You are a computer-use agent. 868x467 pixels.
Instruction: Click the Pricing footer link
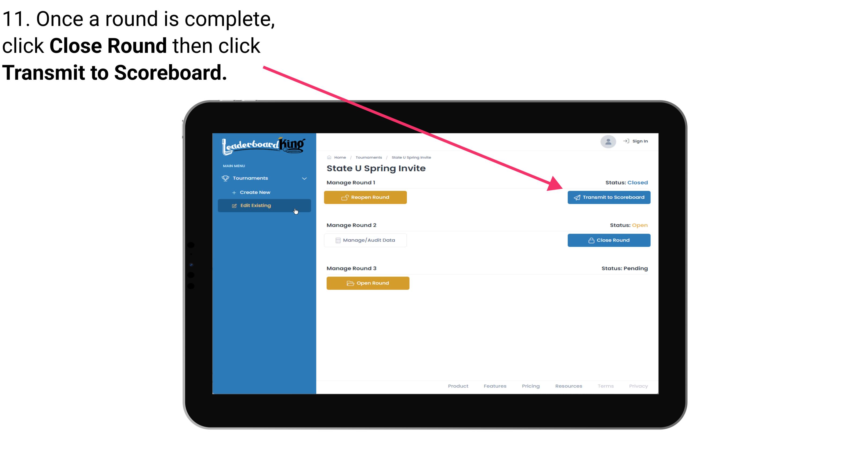coord(530,386)
